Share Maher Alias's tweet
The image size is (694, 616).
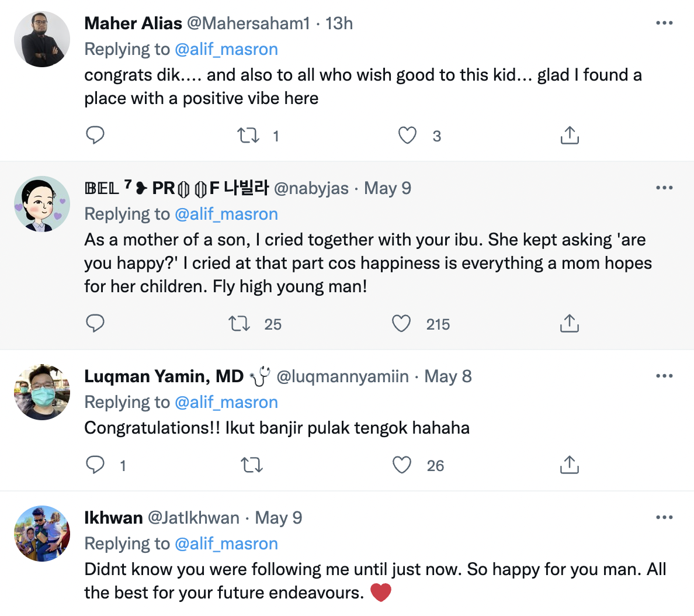pyautogui.click(x=570, y=136)
